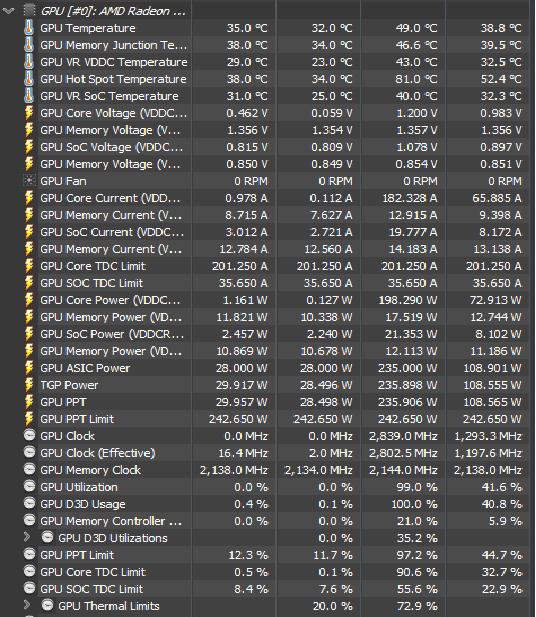The image size is (536, 617).
Task: Click the 0.462 V core voltage current value
Action: (x=247, y=113)
